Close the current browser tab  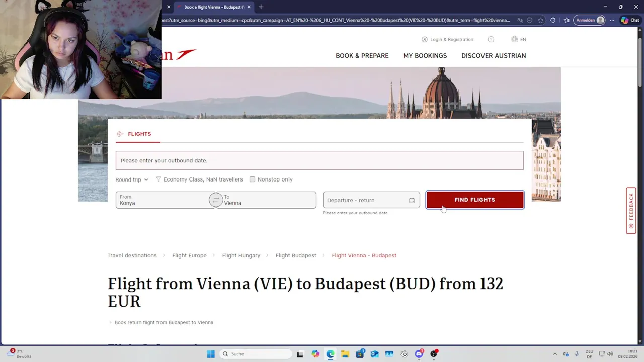click(249, 7)
